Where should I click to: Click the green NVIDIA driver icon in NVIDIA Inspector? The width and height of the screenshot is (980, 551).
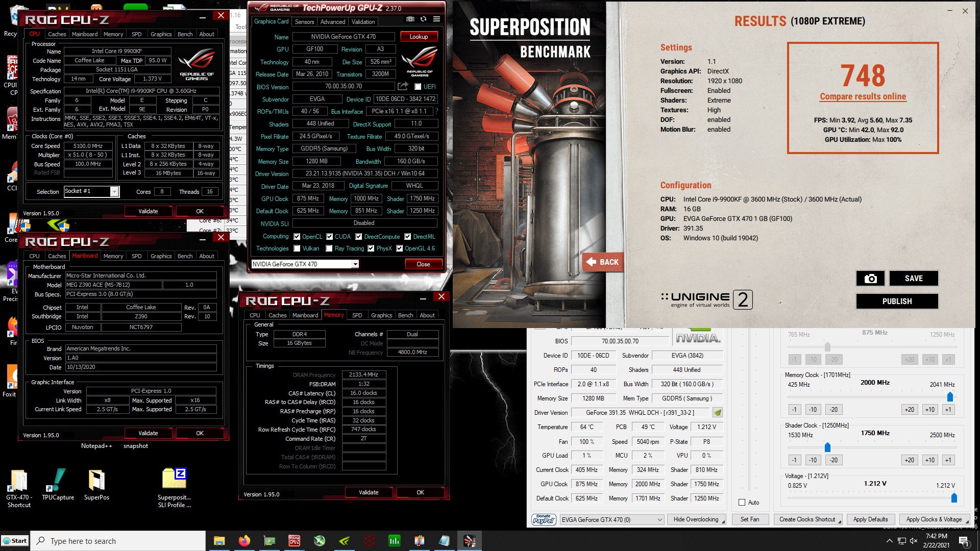tap(718, 413)
